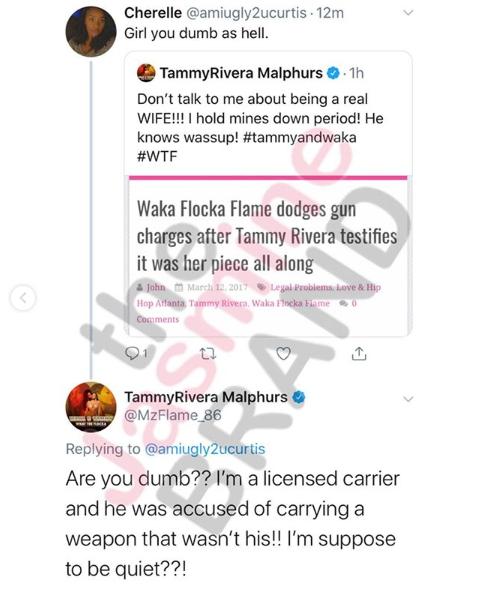Image resolution: width=477 pixels, height=597 pixels.
Task: Open Cherelle's profile picture
Action: point(91,31)
